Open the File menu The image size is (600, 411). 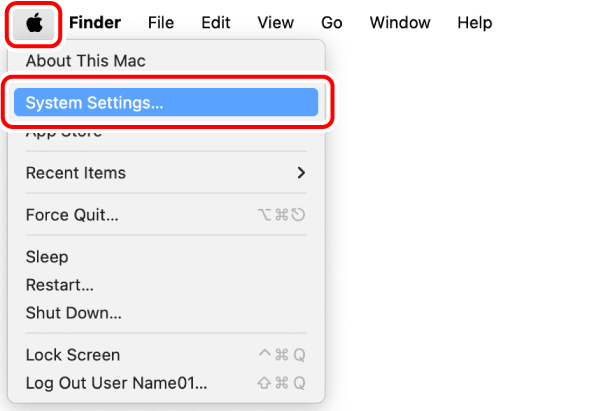point(161,23)
